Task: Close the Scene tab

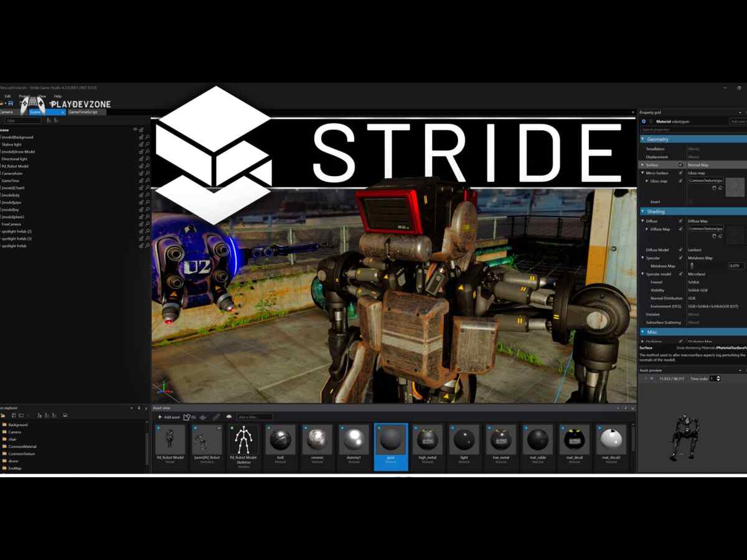Action: [x=62, y=112]
